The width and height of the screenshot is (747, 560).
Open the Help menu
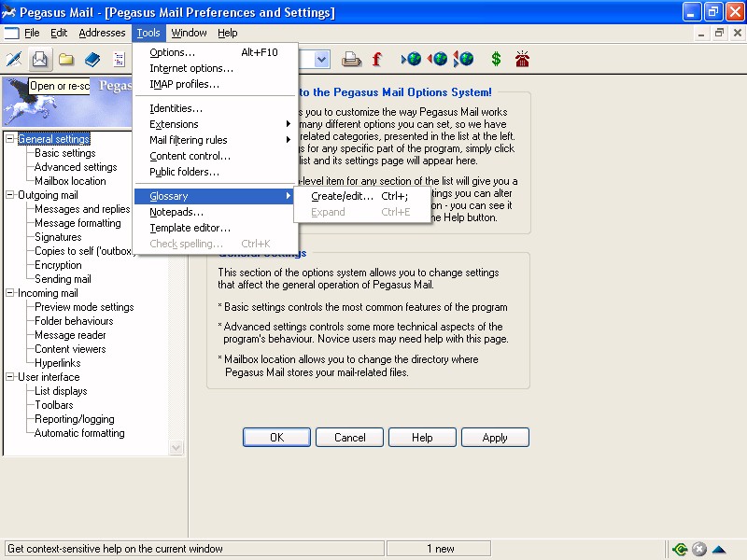(x=227, y=33)
